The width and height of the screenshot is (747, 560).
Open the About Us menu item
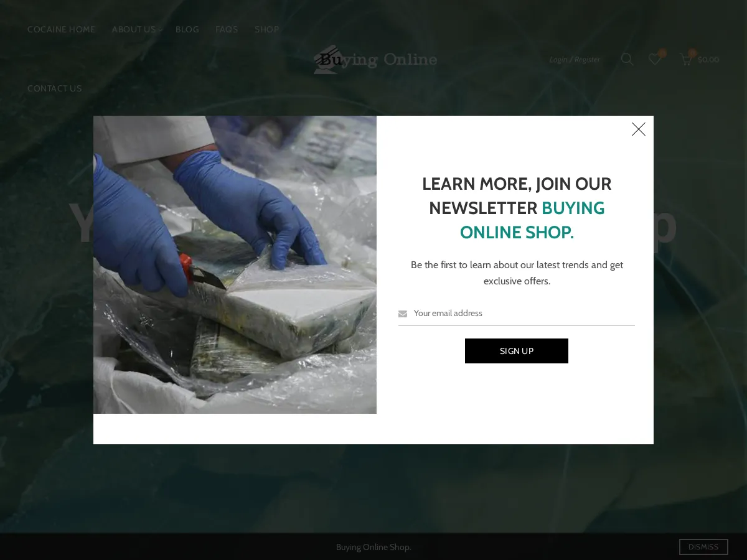[x=134, y=29]
